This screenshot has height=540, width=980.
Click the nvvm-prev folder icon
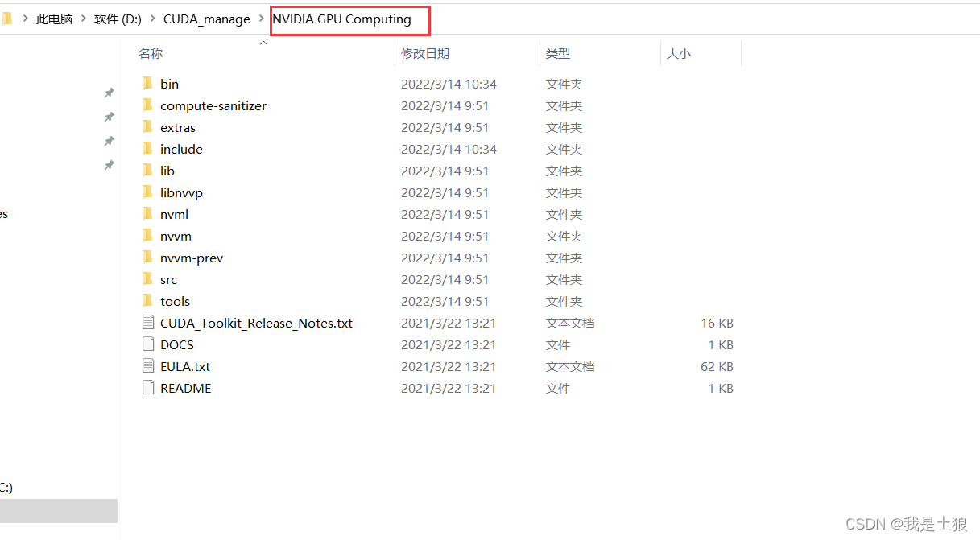pos(147,258)
